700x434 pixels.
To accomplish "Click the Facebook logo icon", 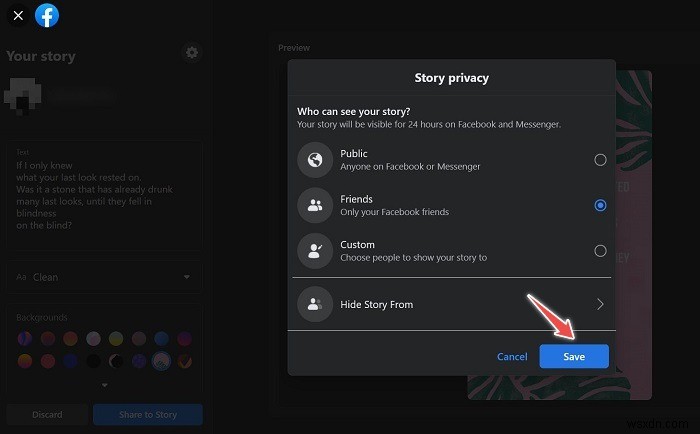I will point(47,16).
